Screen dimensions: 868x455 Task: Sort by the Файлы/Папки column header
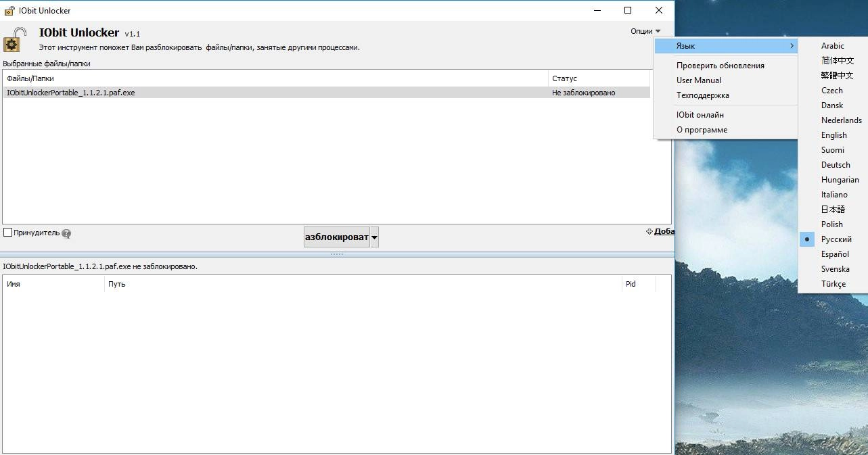click(275, 78)
